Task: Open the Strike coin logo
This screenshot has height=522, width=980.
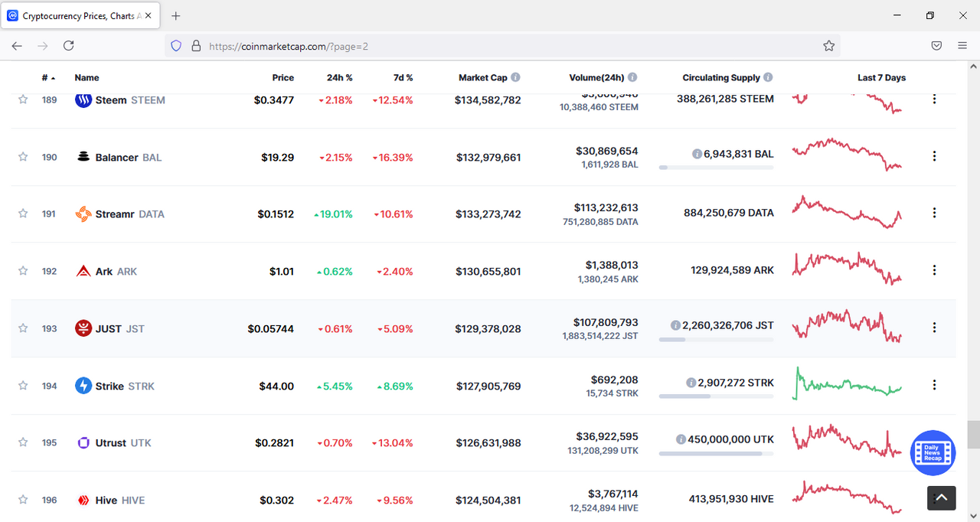Action: pyautogui.click(x=83, y=386)
